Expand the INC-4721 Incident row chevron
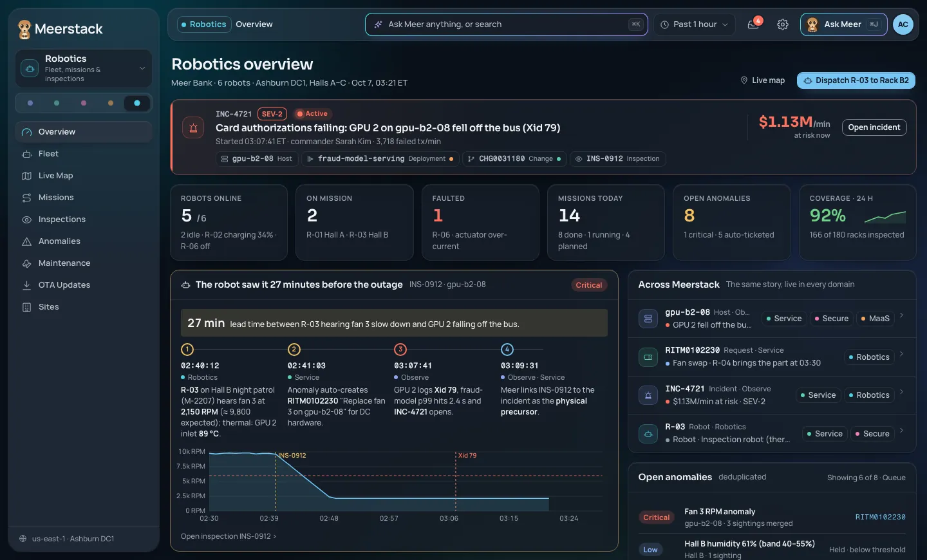927x560 pixels. (901, 392)
